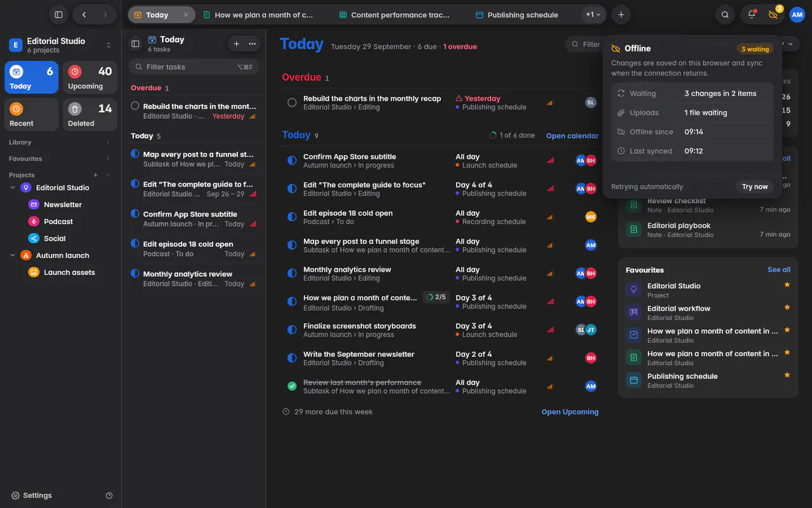Open calendar link in Today section
This screenshot has width=812, height=508.
(x=572, y=135)
